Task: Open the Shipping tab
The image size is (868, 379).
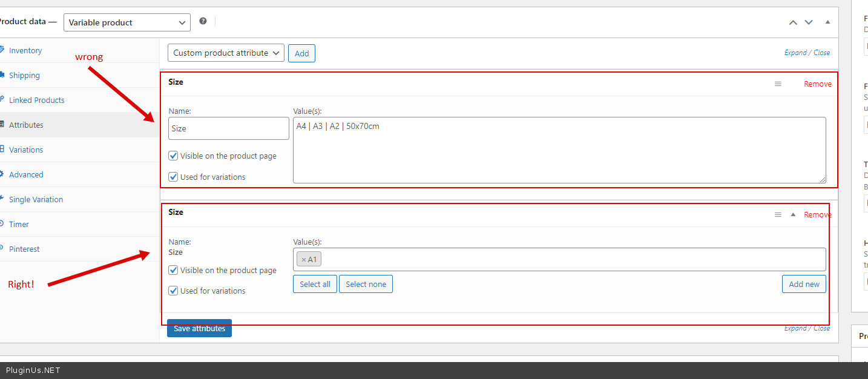Action: click(24, 76)
